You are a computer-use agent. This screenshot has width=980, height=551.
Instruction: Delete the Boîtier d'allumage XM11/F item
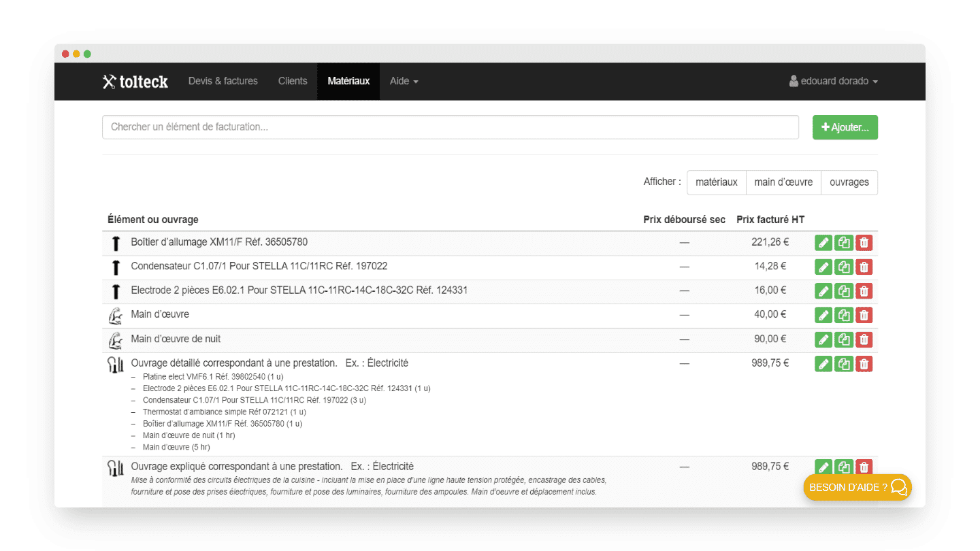coord(864,242)
